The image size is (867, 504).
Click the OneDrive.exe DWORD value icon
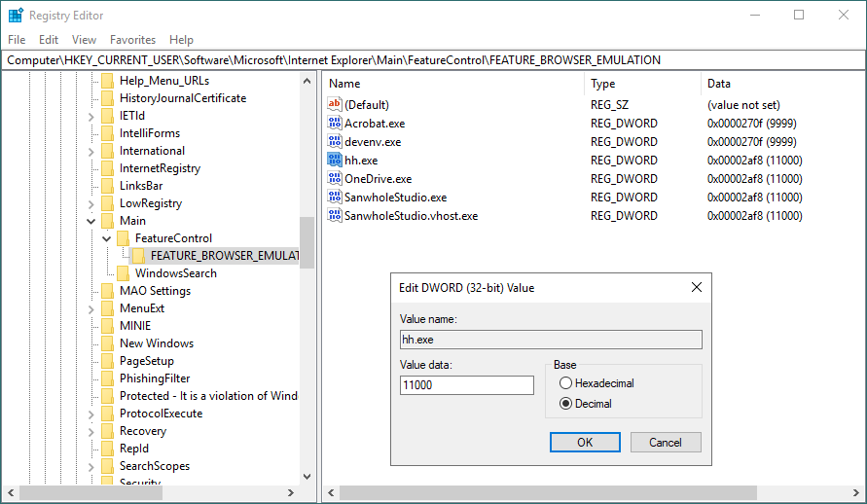pos(335,179)
